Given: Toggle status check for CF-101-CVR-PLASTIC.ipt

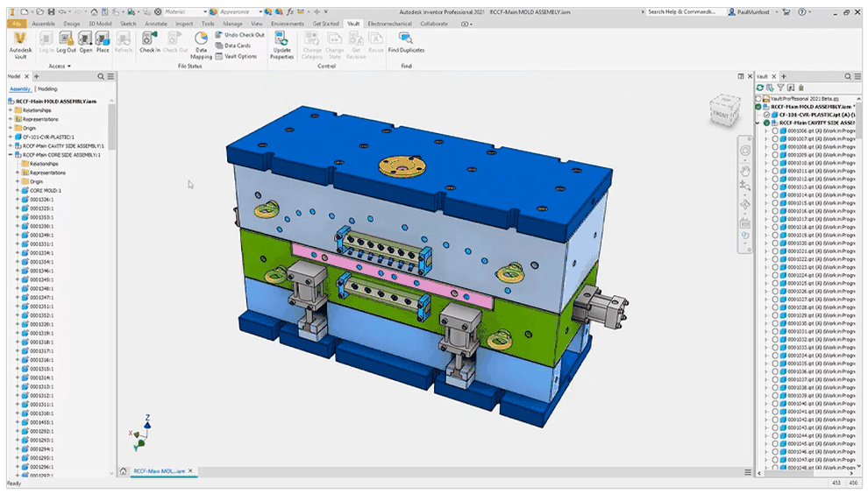Looking at the screenshot, I should pos(766,115).
